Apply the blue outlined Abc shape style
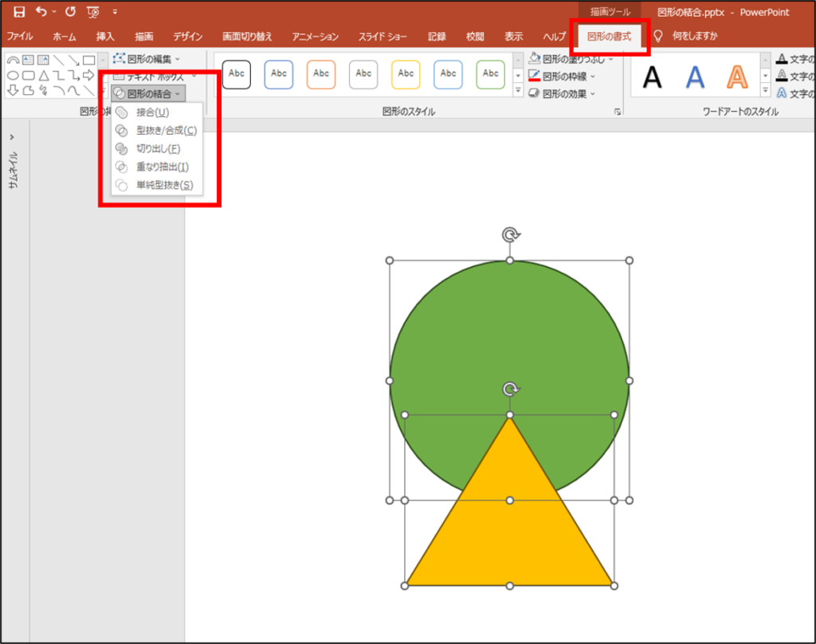Image resolution: width=816 pixels, height=644 pixels. 279,74
